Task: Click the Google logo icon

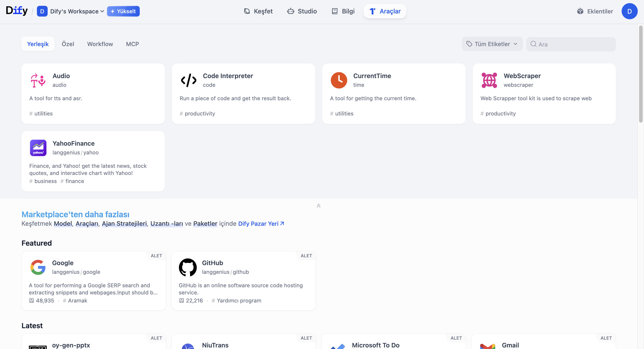Action: pyautogui.click(x=38, y=267)
